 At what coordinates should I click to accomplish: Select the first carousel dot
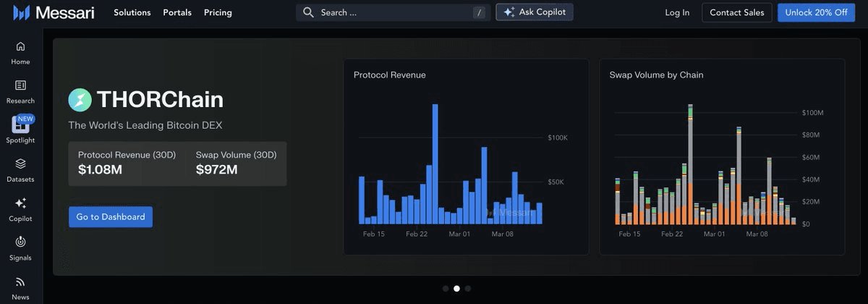pyautogui.click(x=446, y=288)
